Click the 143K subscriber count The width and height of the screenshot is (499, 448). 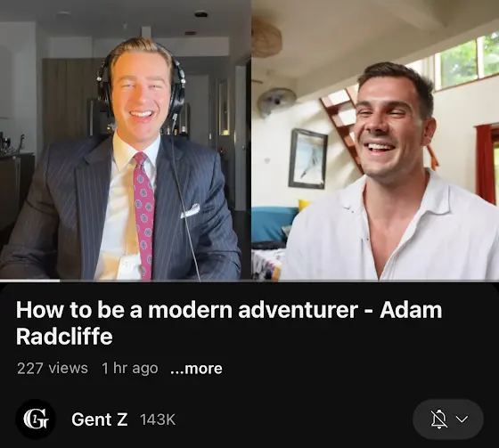pos(158,419)
